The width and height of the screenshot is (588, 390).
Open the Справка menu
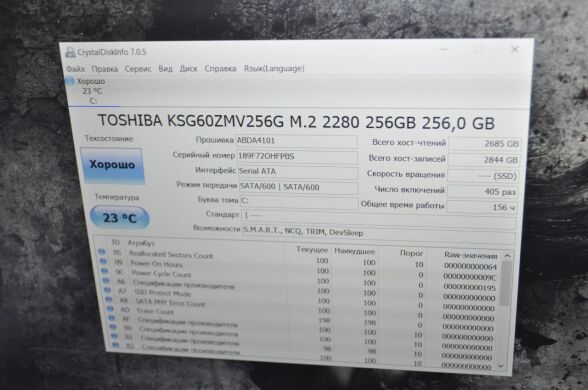(x=220, y=69)
